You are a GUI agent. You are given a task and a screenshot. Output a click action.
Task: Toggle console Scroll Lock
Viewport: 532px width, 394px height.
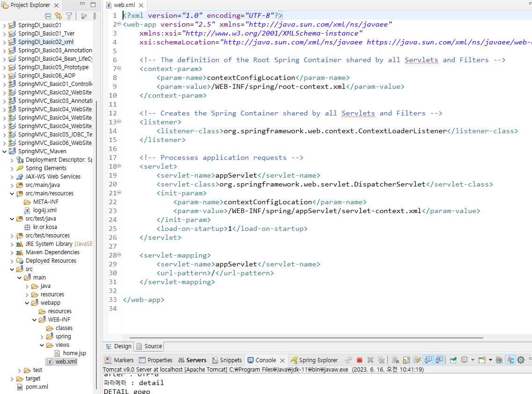tap(407, 360)
